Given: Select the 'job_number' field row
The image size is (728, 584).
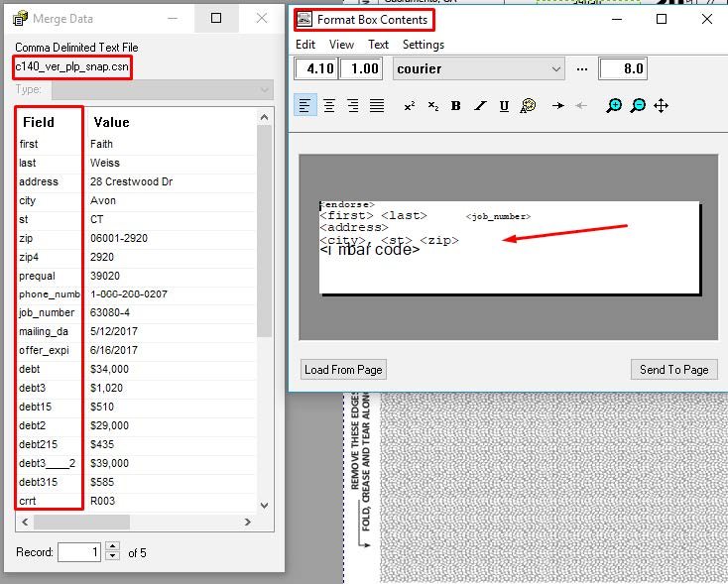Looking at the screenshot, I should (x=137, y=312).
